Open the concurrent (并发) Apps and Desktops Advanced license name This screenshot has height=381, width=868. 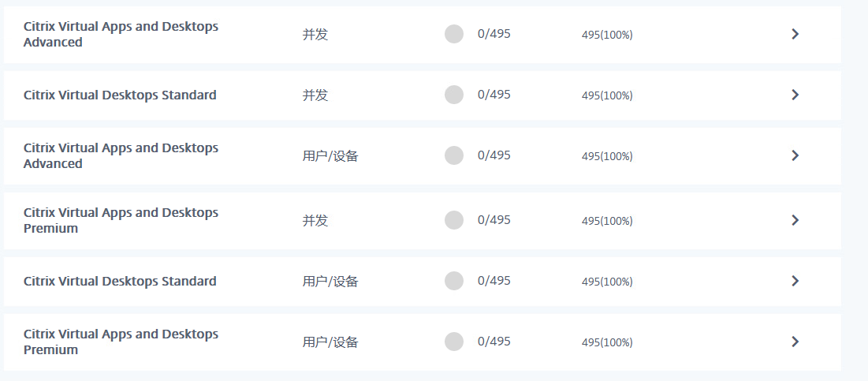(x=121, y=34)
